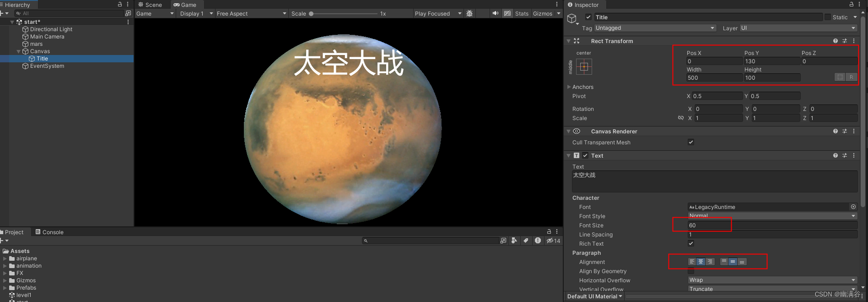Viewport: 868px width, 302px height.
Task: Open Canvas Renderer component menu
Action: point(854,131)
